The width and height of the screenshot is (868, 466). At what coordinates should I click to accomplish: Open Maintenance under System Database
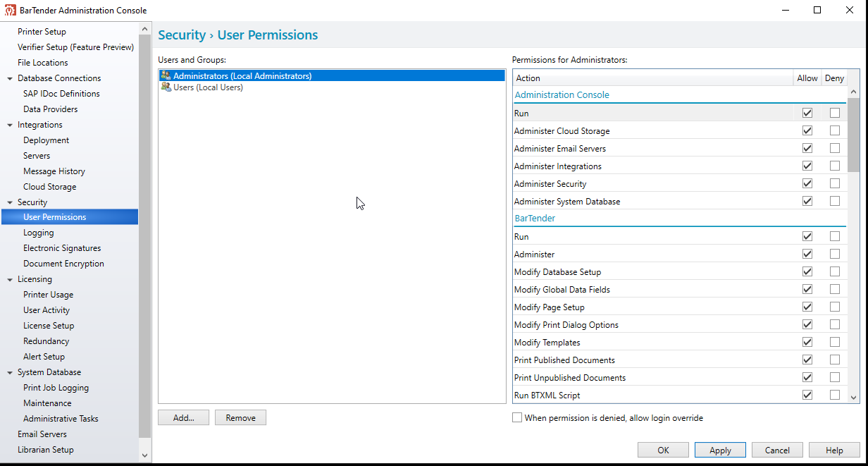(47, 403)
